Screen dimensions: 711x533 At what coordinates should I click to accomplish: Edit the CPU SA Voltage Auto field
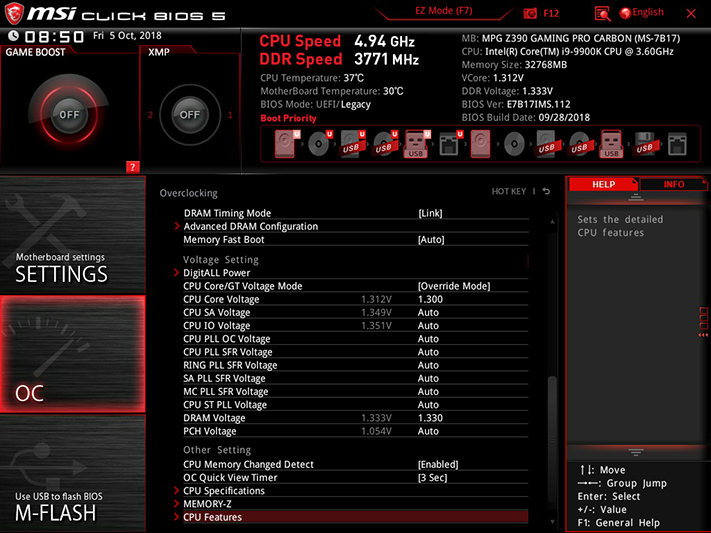click(428, 313)
